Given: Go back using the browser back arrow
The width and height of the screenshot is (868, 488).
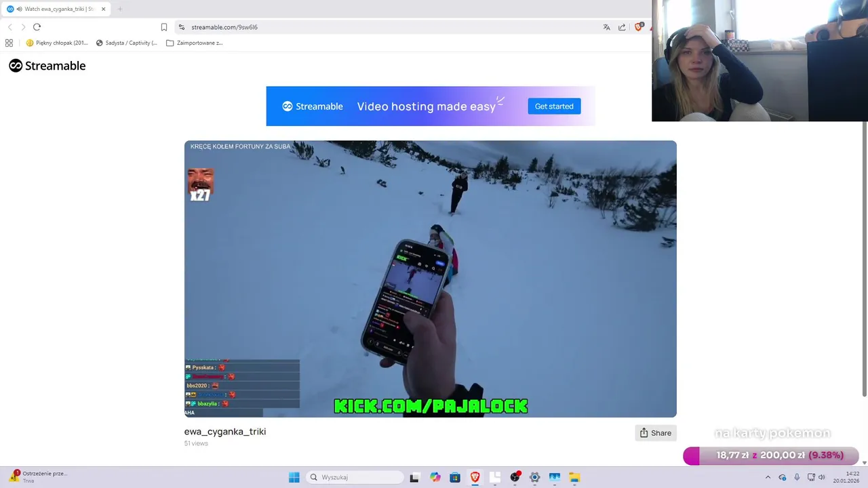Looking at the screenshot, I should [9, 27].
